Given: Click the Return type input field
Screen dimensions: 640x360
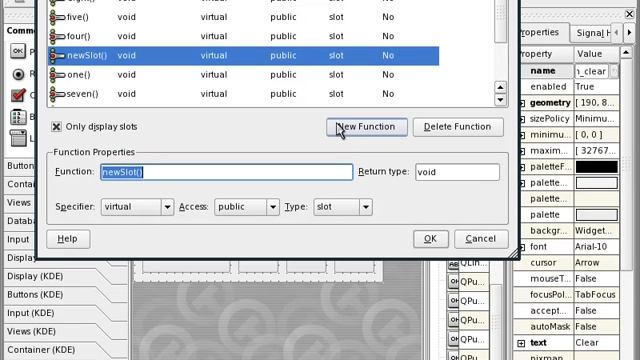Looking at the screenshot, I should coord(457,172).
